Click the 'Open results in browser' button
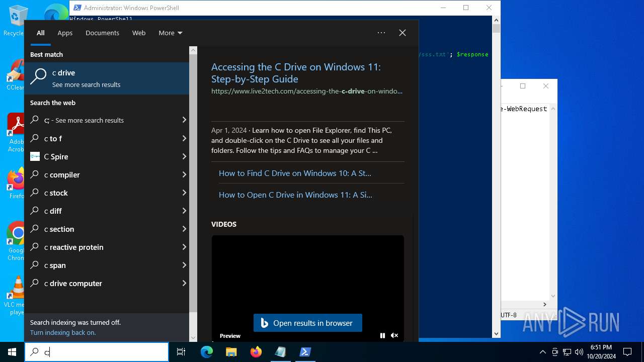 [308, 323]
